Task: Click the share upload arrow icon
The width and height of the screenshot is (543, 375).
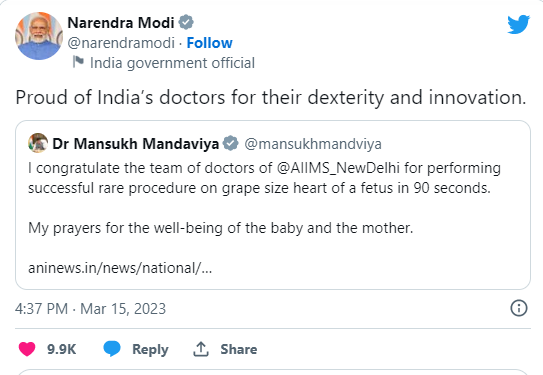Action: tap(201, 349)
